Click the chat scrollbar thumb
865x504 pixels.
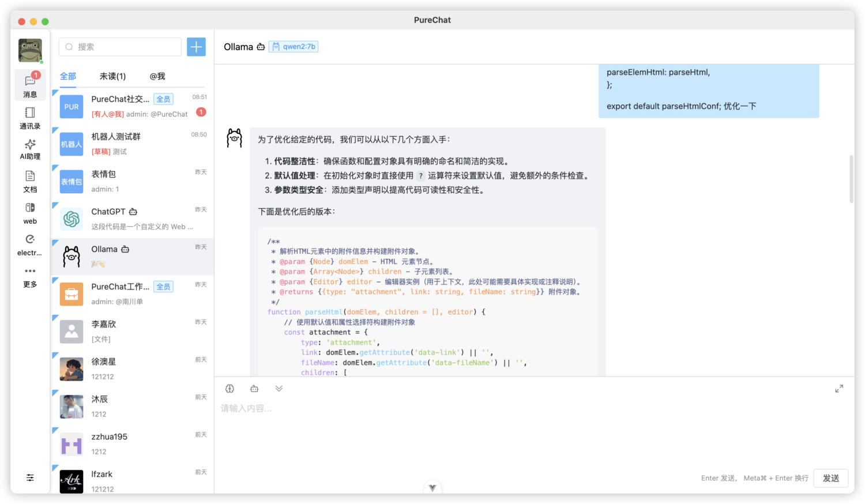851,179
